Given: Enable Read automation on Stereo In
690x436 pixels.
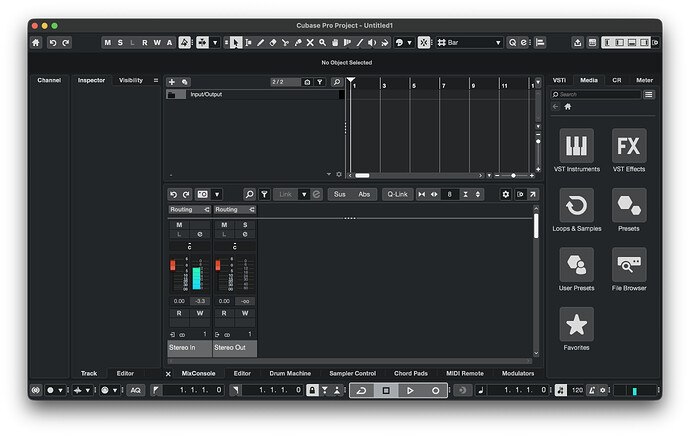Looking at the screenshot, I should pyautogui.click(x=179, y=313).
